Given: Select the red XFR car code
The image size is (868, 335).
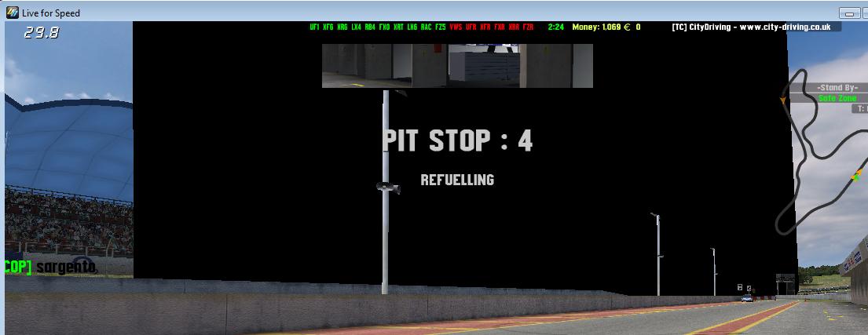Looking at the screenshot, I should coord(485,27).
